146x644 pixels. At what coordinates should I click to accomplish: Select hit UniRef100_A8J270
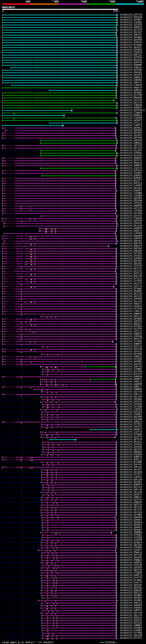131,510
